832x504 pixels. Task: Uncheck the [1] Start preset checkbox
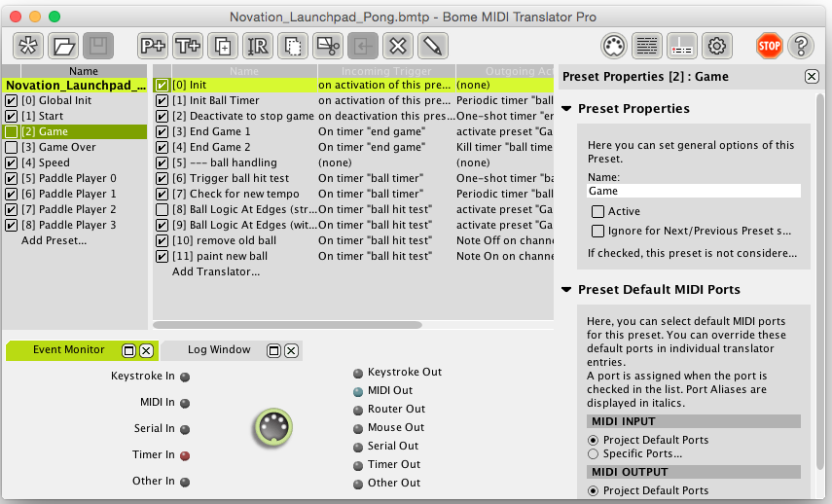click(x=11, y=116)
